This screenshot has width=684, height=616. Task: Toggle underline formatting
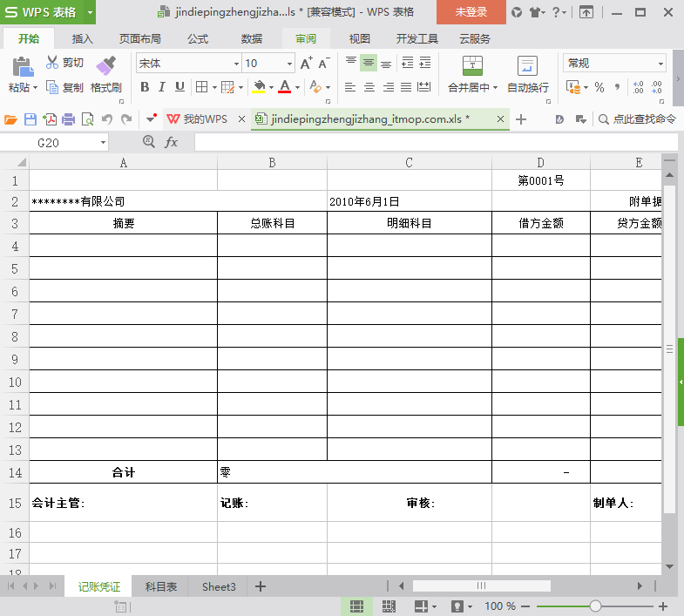click(179, 87)
